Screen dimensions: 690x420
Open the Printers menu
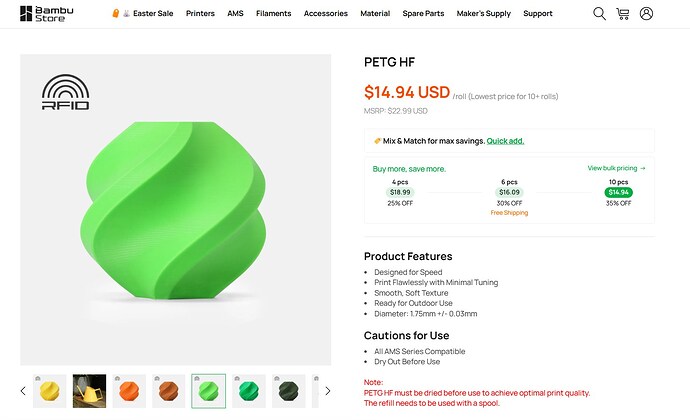tap(200, 14)
